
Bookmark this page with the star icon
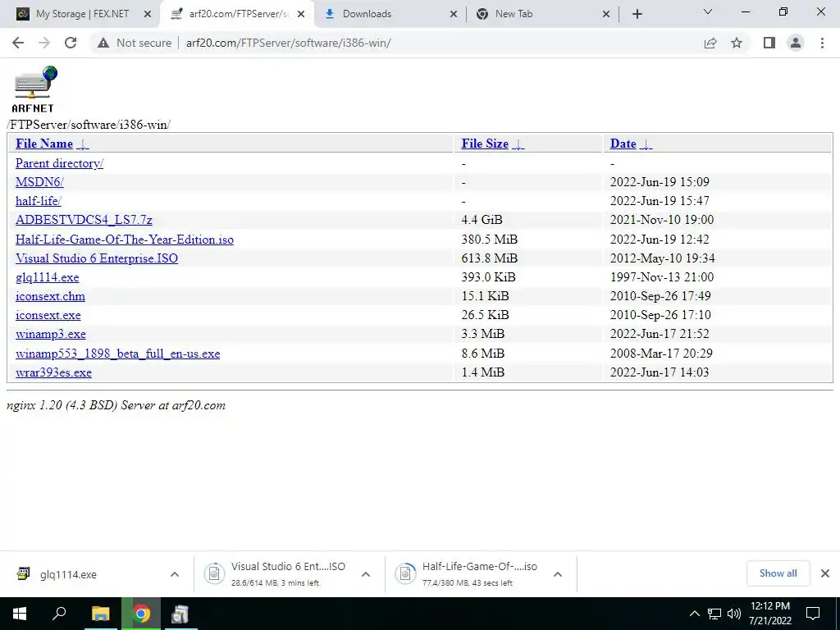tap(737, 43)
